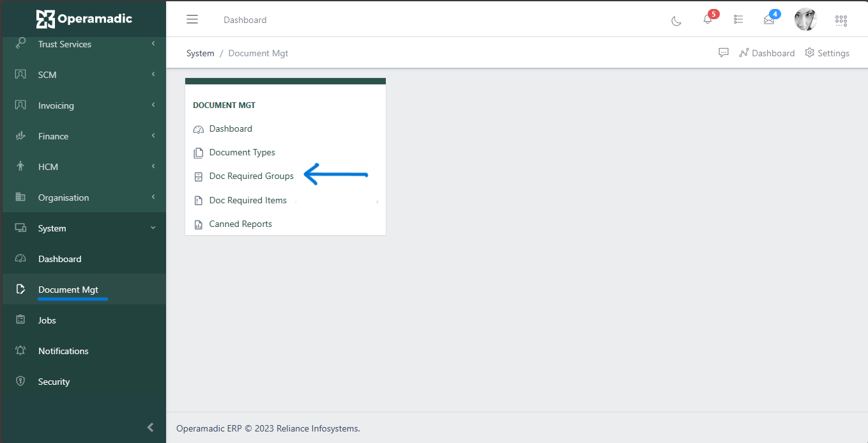Click the Trust Services key icon

pos(20,43)
